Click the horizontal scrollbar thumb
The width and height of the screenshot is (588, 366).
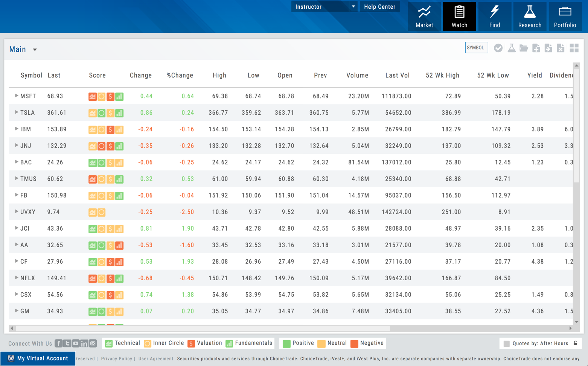pyautogui.click(x=203, y=328)
